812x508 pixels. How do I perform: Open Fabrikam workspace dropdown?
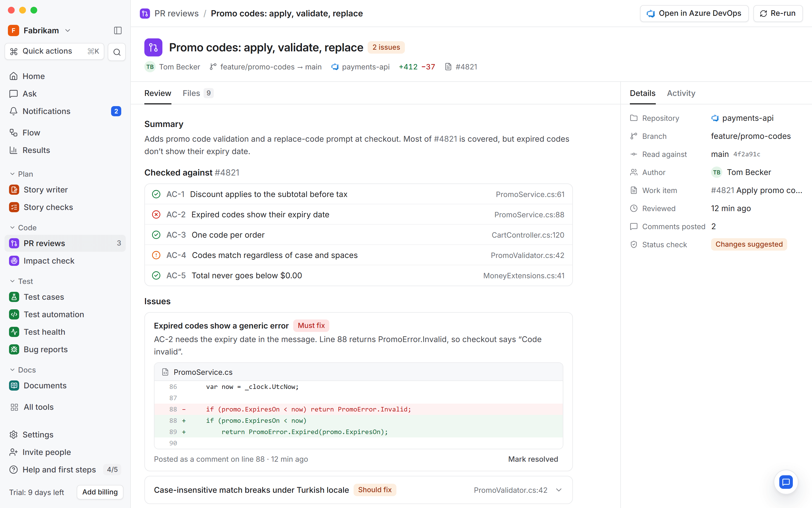point(39,30)
